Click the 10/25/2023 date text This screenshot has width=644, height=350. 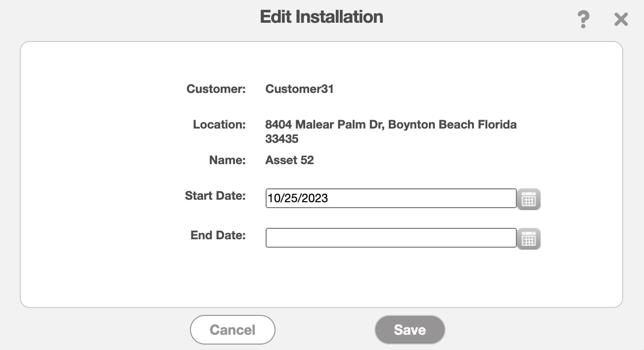coord(298,199)
